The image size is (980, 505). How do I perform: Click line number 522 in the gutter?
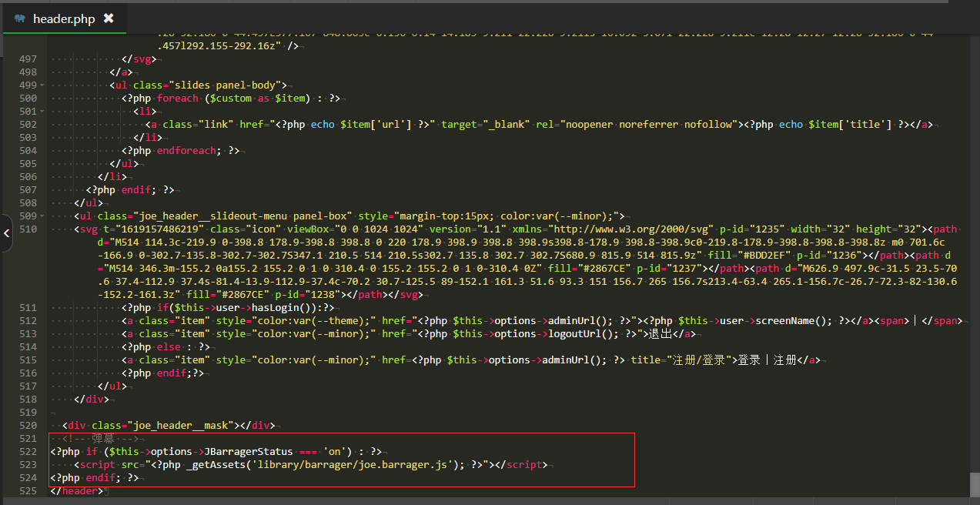[28, 451]
